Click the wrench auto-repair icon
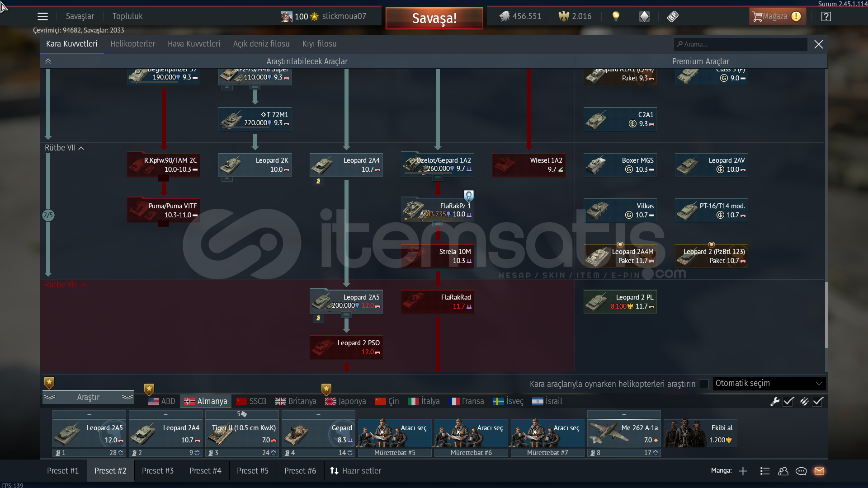This screenshot has width=868, height=488. [775, 401]
